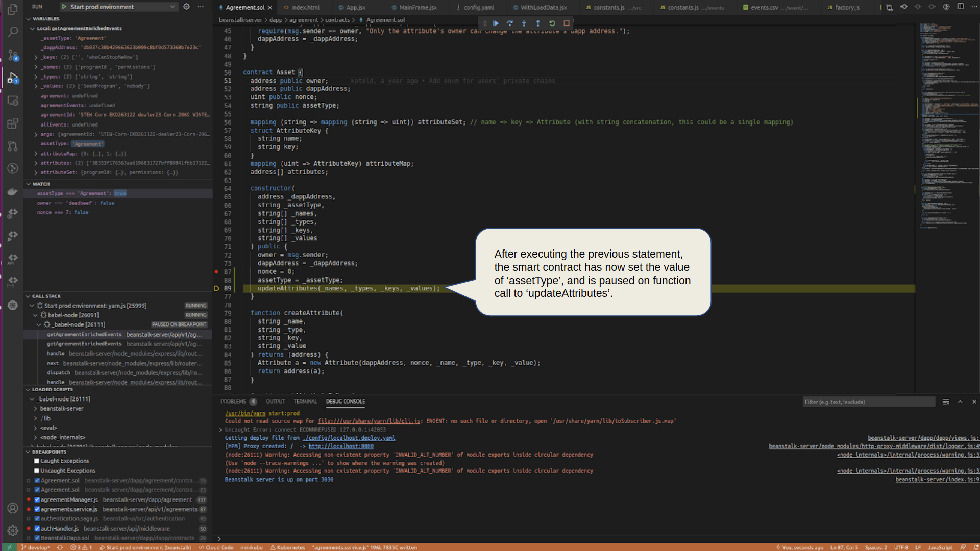The width and height of the screenshot is (980, 551).
Task: Click the debug Continue button
Action: coord(496,23)
